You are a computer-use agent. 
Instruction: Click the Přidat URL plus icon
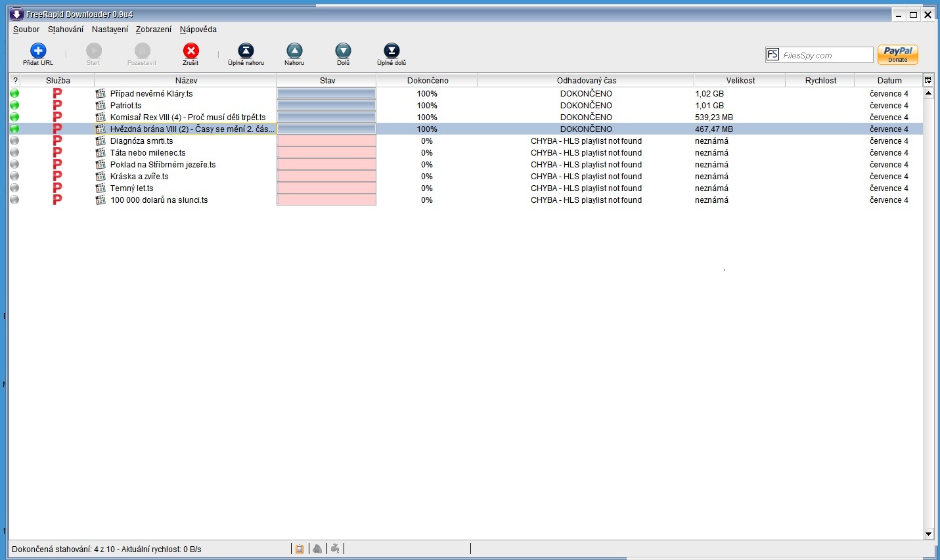38,51
